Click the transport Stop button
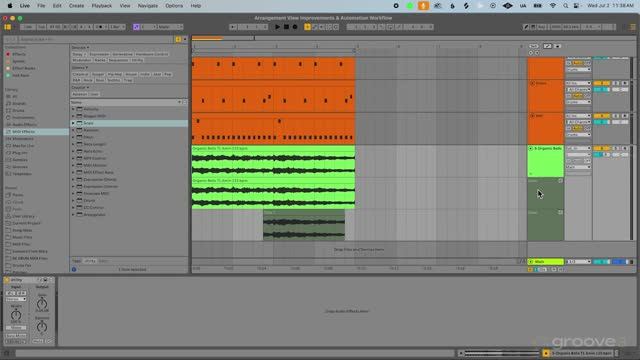 286,27
